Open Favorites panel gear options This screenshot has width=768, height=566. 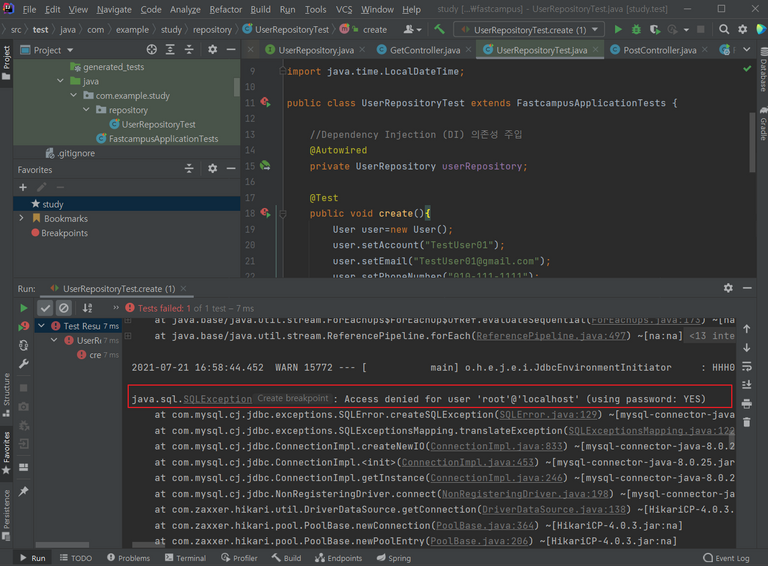pos(212,168)
